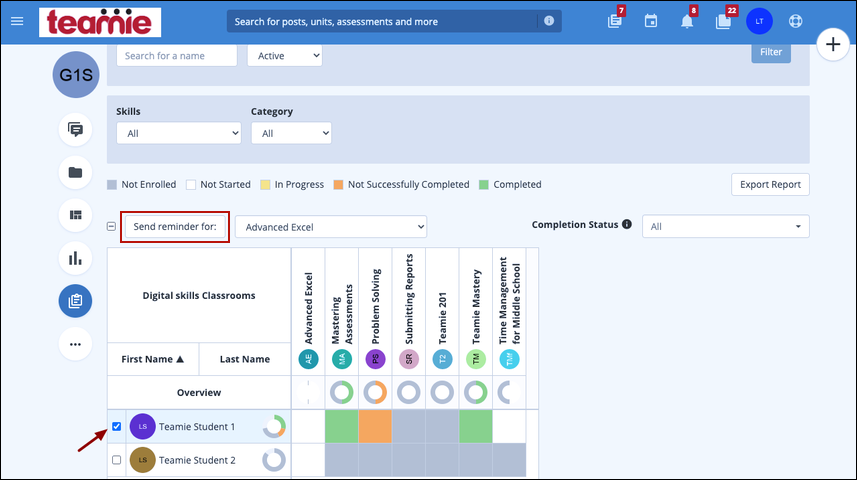
Task: Click Teamie Student 2 progress donut
Action: (x=274, y=460)
